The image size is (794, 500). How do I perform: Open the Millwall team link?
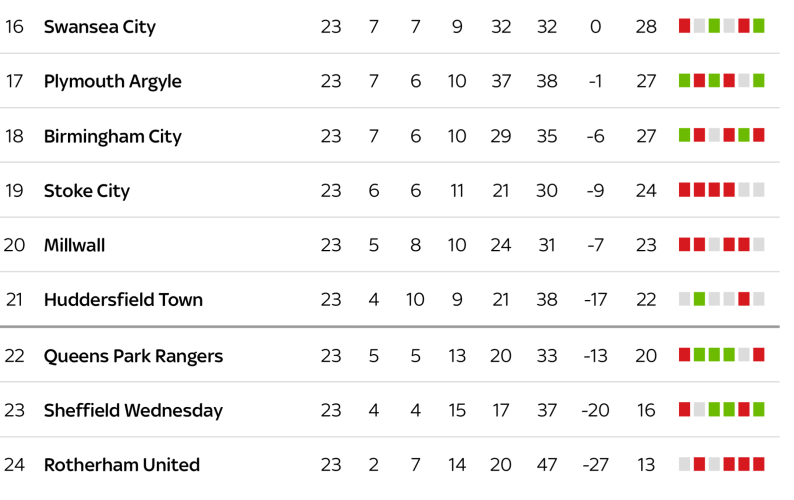coord(74,245)
